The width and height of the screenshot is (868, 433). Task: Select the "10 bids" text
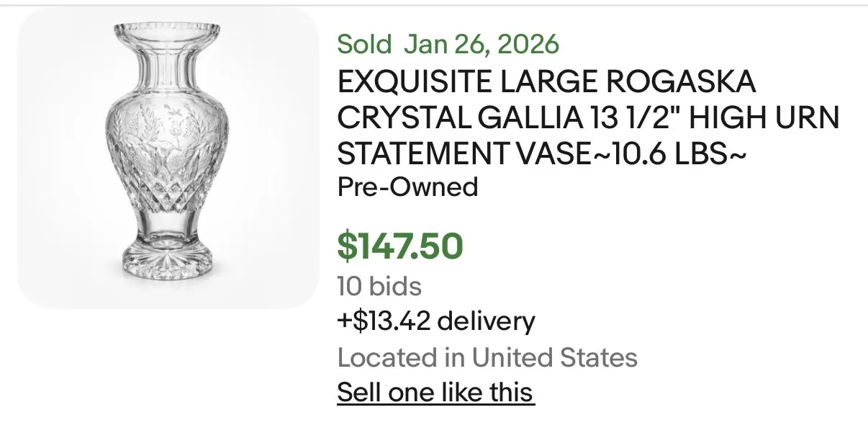[x=379, y=286]
